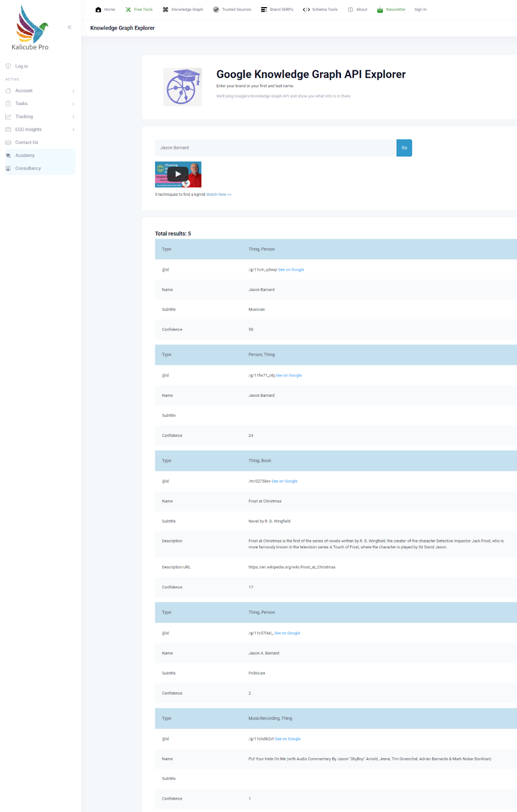Viewport: 517px width, 812px height.
Task: Expand the Tracking submenu arrow
Action: coord(74,117)
